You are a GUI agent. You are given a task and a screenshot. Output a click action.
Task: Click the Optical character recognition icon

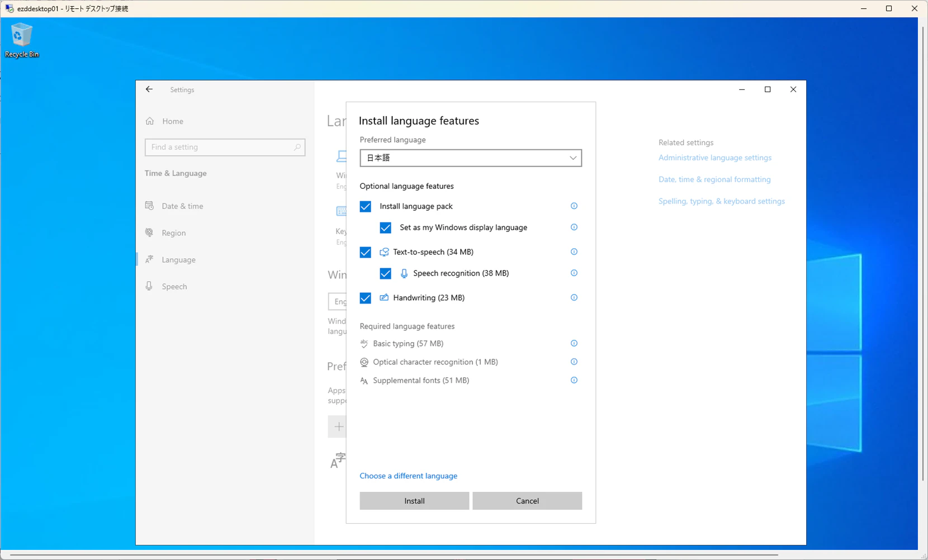click(x=364, y=362)
